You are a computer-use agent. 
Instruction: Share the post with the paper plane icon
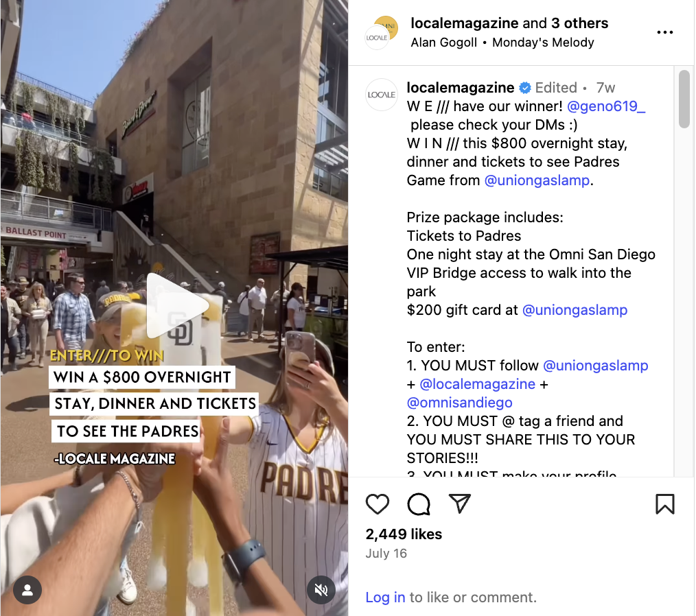point(459,504)
